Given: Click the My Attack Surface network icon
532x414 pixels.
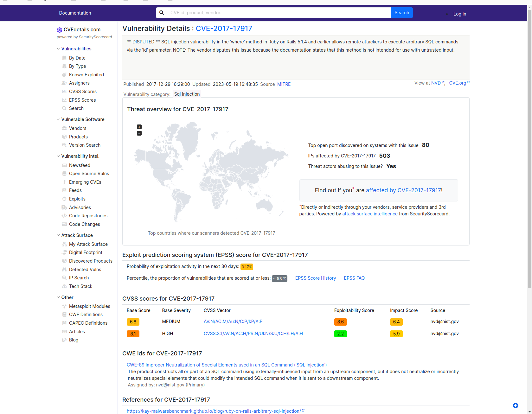Looking at the screenshot, I should (64, 244).
